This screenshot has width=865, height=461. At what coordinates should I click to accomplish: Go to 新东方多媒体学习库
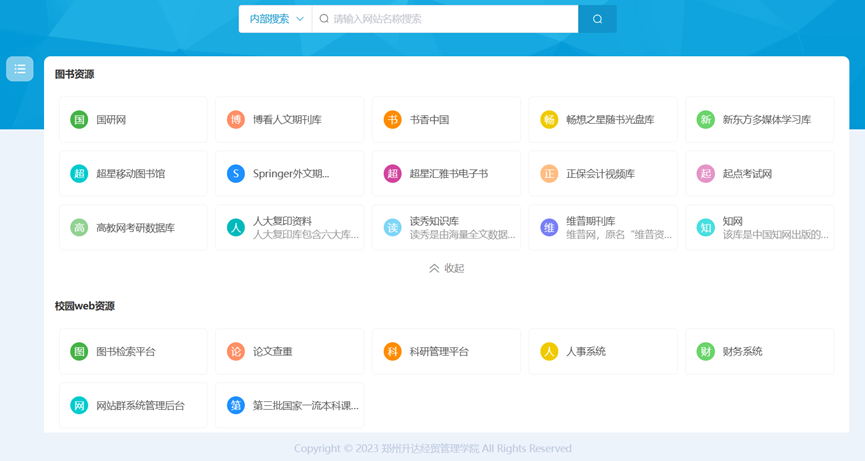pos(766,120)
